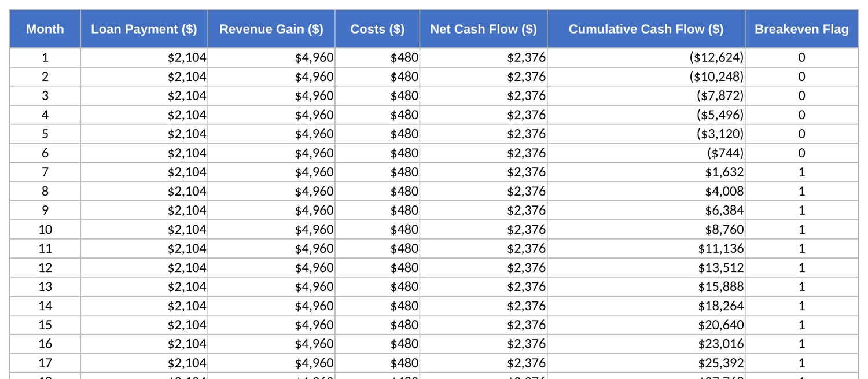Select the Month column header
Screen dimensions: 868x379
coord(45,29)
